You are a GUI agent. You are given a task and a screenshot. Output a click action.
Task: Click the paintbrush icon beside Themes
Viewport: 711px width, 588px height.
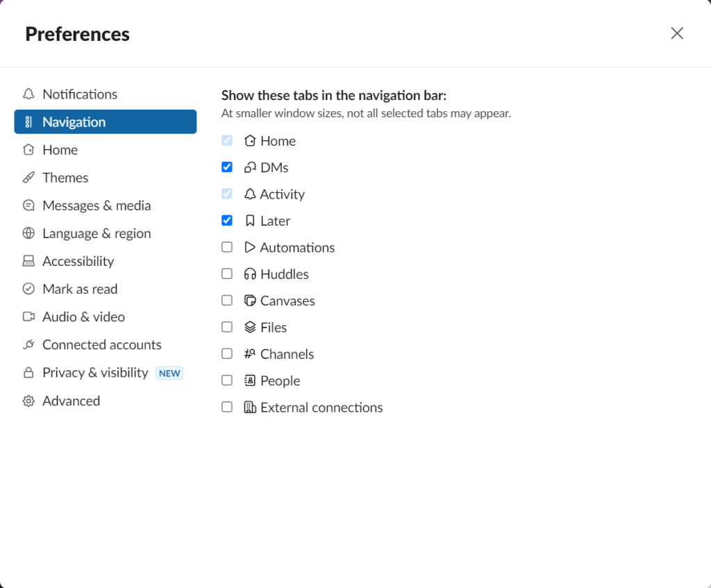tap(28, 177)
